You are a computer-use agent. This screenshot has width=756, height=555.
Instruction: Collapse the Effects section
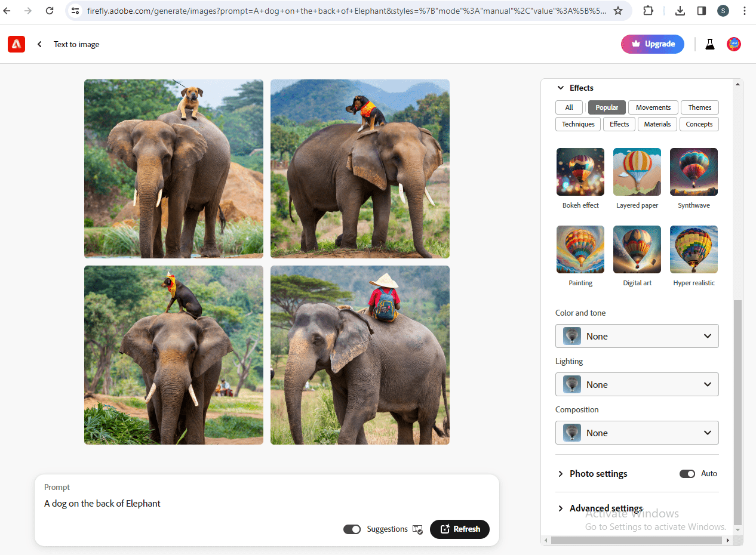(x=561, y=88)
